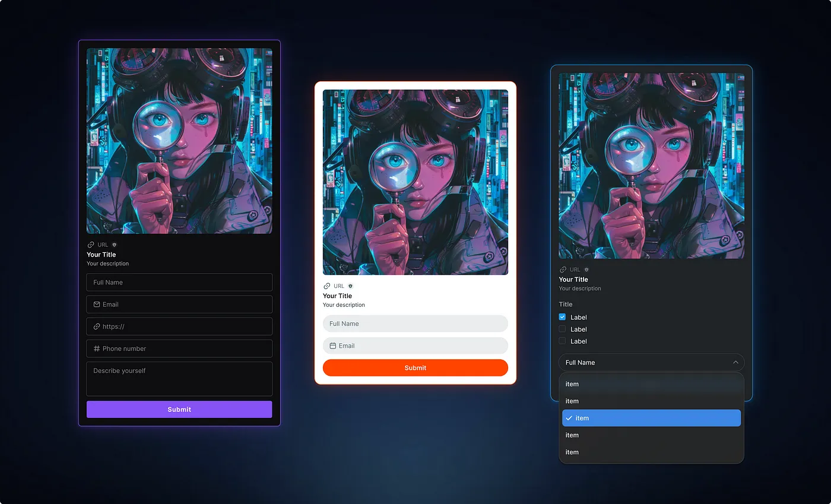Check the middle Label checkbox under Title
The image size is (831, 504).
pos(563,329)
